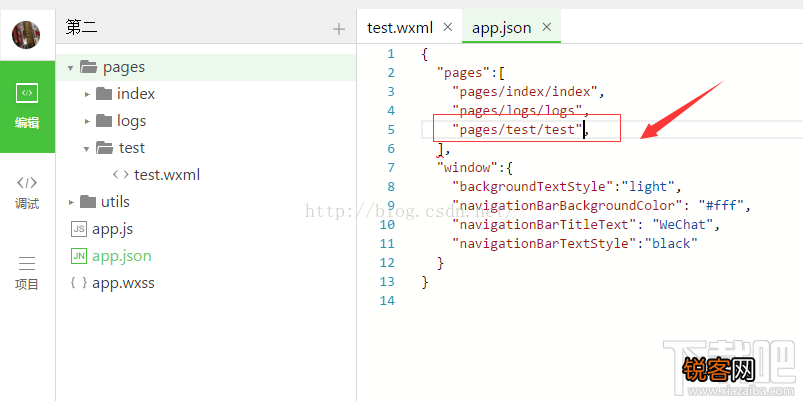Click the test.wxml file code icon
The image size is (803, 401).
(121, 175)
